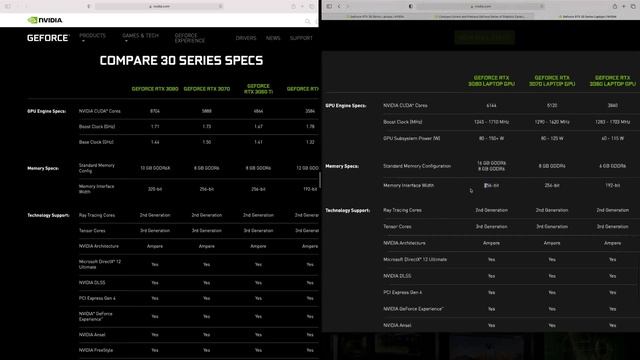
Task: Click address bar in left Safari window
Action: 159,6
